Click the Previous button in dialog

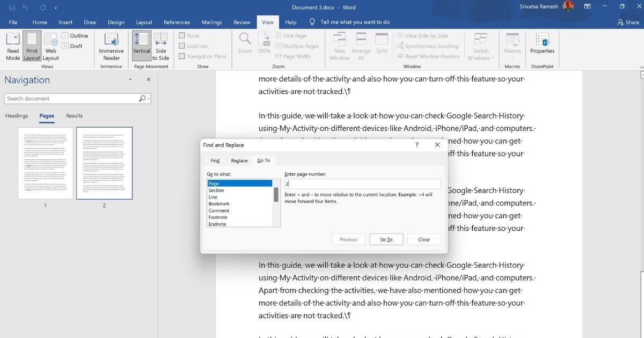point(348,239)
